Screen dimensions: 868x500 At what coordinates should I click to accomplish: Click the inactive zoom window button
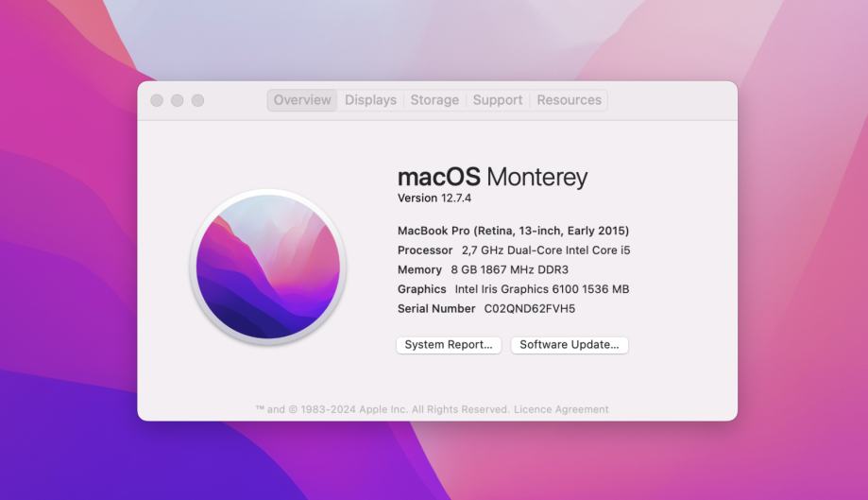197,100
